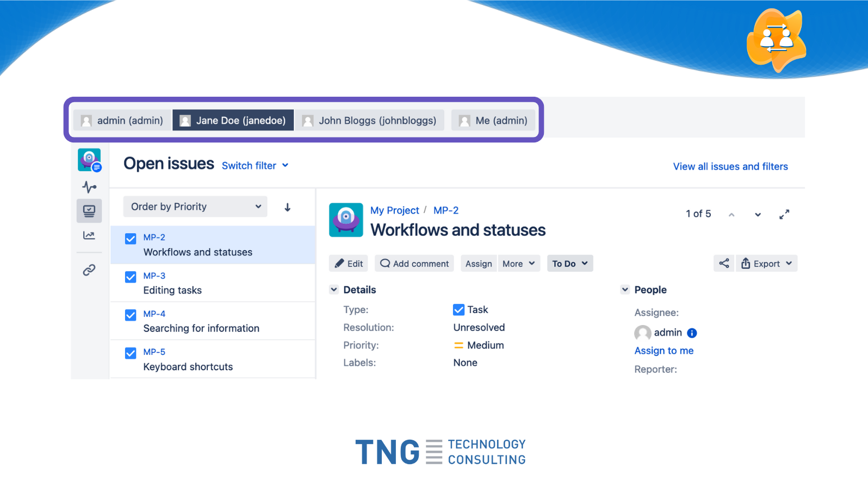Click the Assign button

[x=479, y=264]
